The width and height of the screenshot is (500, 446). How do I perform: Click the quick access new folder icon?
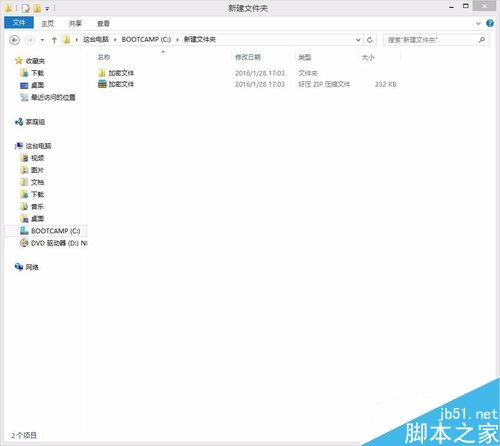pyautogui.click(x=37, y=8)
